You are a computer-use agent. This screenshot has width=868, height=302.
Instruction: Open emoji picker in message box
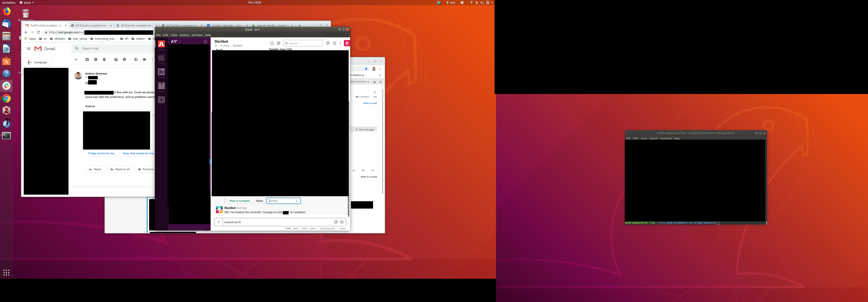(342, 222)
